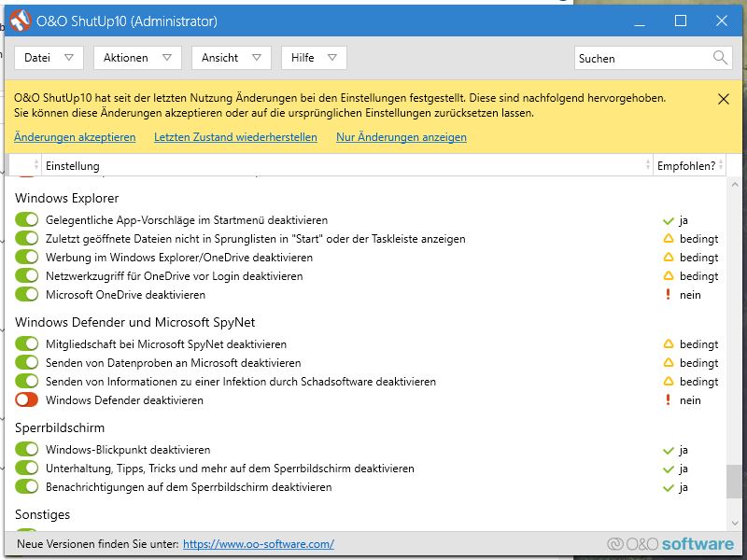Sort by the Empfohlen? column header

click(689, 166)
